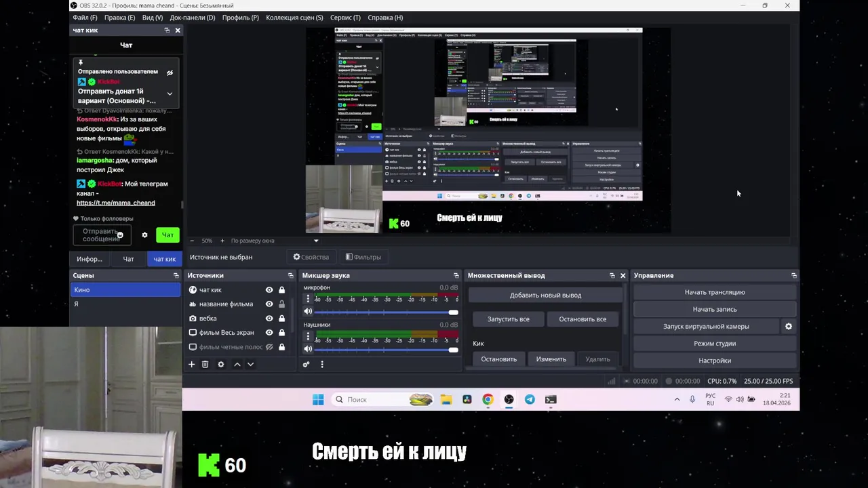The width and height of the screenshot is (868, 488).
Task: Expand the pinned message chevron
Action: pos(170,94)
